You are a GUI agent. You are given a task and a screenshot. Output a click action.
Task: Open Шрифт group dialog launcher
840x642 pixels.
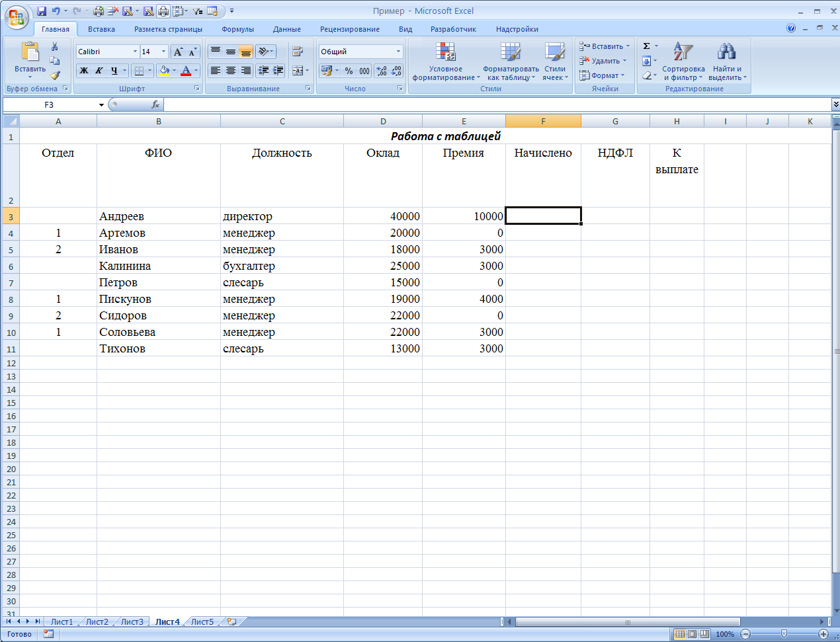(197, 88)
